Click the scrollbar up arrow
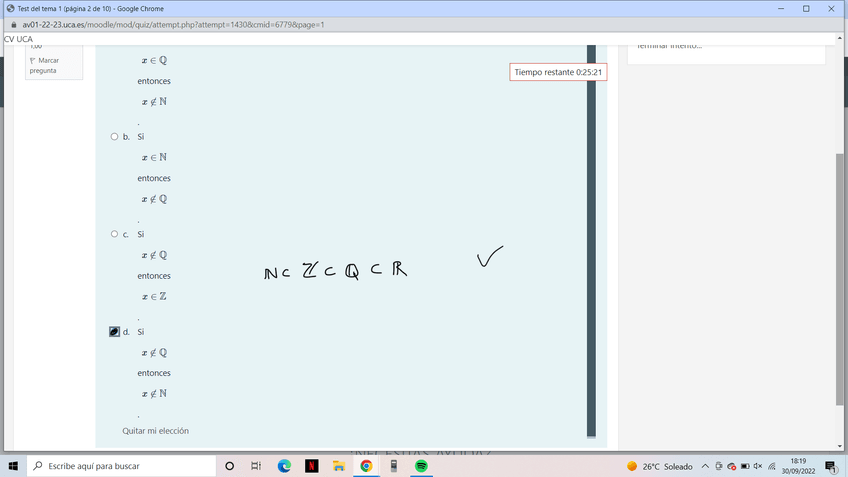 (839, 38)
